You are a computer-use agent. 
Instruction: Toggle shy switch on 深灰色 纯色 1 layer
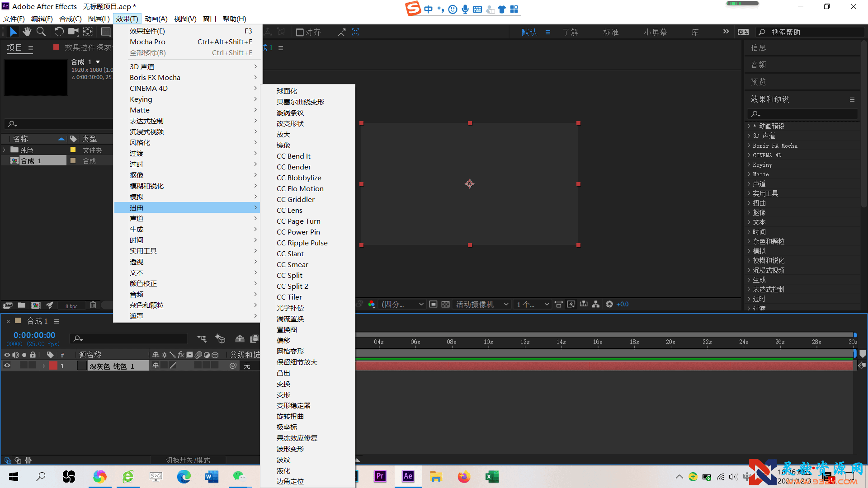pos(156,366)
